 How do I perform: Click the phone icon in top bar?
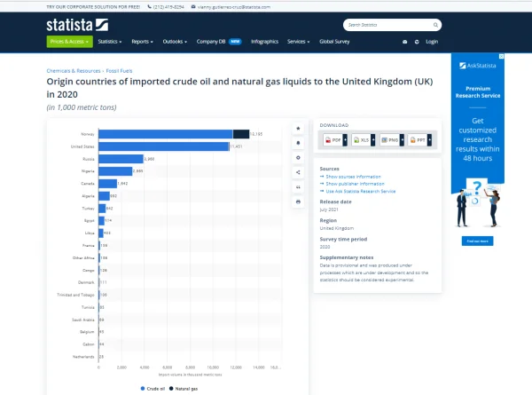tap(149, 7)
